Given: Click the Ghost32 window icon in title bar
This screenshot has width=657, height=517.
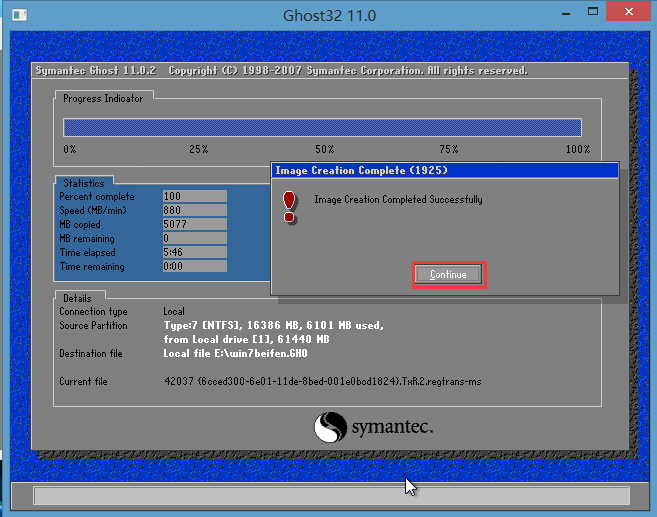Looking at the screenshot, I should (x=19, y=16).
